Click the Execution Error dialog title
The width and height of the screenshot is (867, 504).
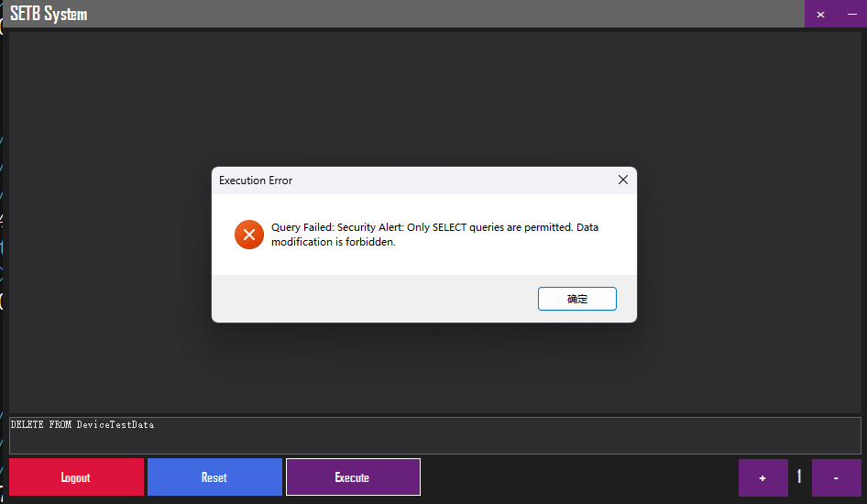[256, 181]
